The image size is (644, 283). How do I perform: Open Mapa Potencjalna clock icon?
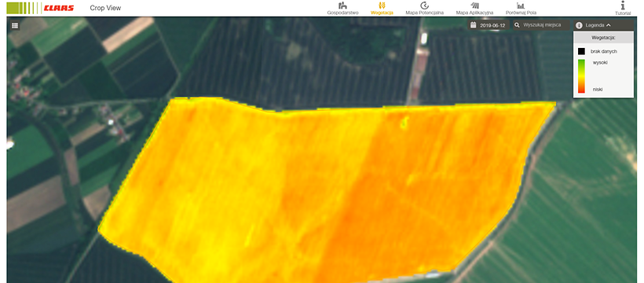[x=424, y=6]
